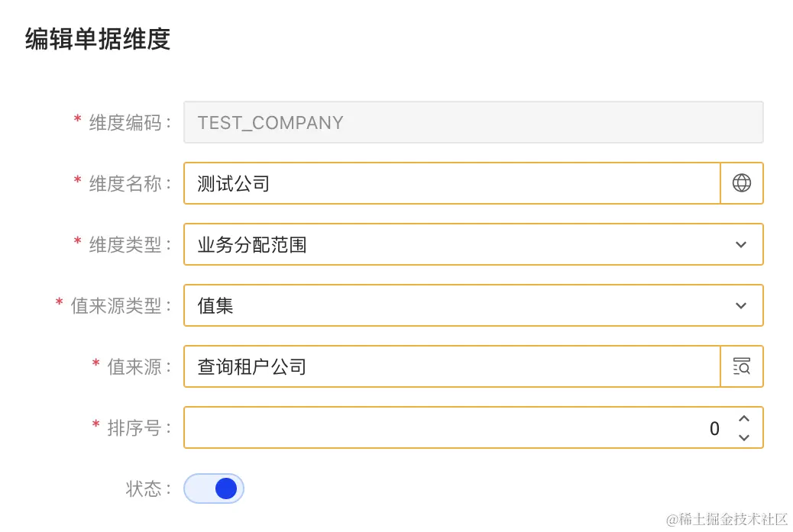Screen dimensions: 793x532
Task: Open the value source lookup search icon
Action: [741, 366]
